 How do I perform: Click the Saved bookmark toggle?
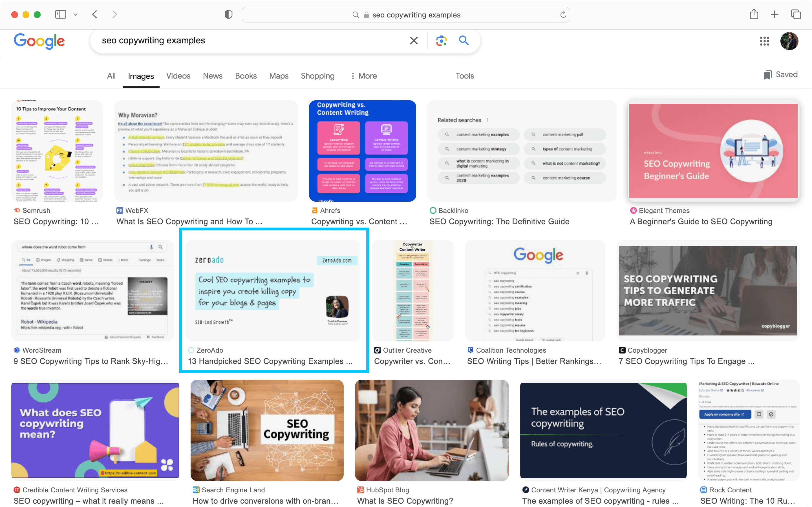[x=780, y=75]
